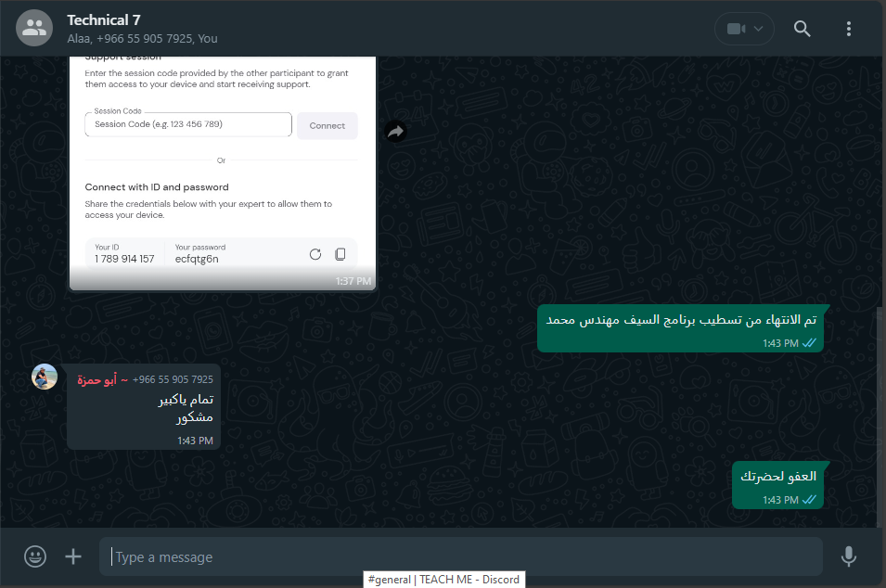Record a voice message with microphone

848,556
